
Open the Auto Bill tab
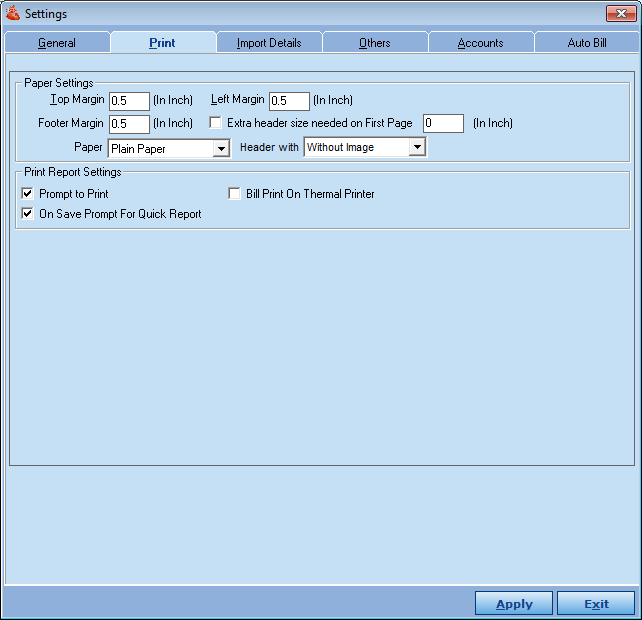click(x=587, y=43)
